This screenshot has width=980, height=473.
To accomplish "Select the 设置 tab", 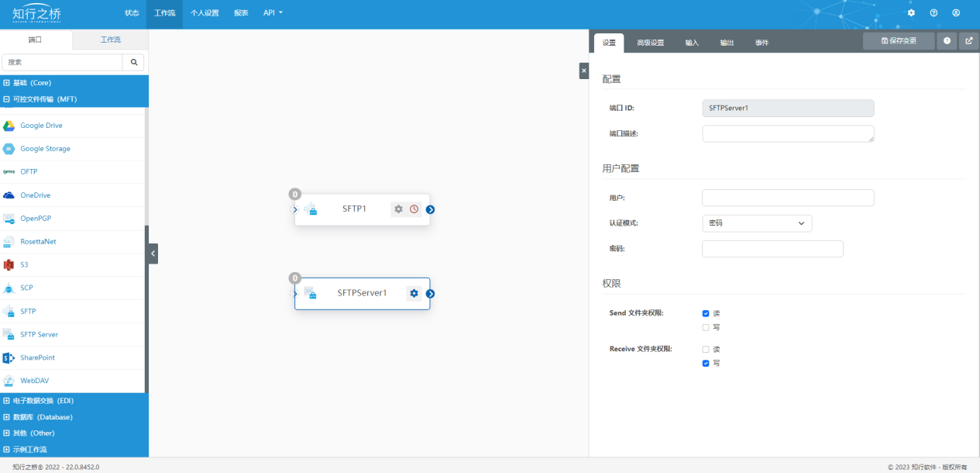I will coord(609,43).
